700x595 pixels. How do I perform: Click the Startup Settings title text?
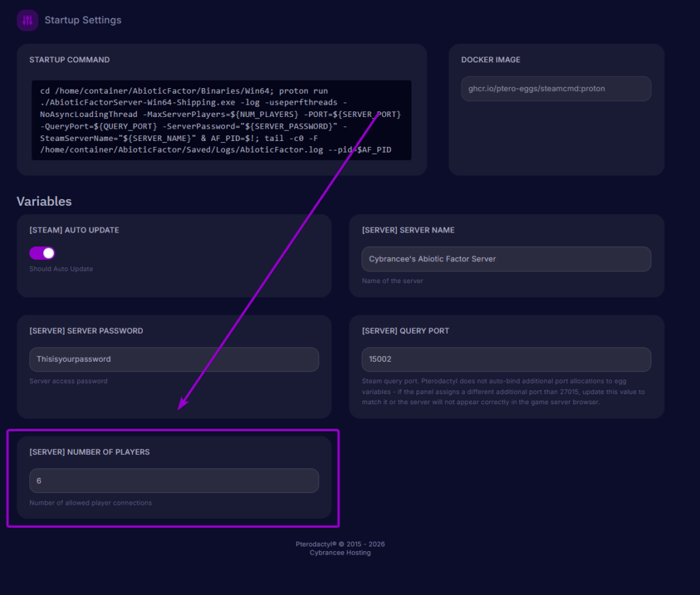(x=83, y=20)
